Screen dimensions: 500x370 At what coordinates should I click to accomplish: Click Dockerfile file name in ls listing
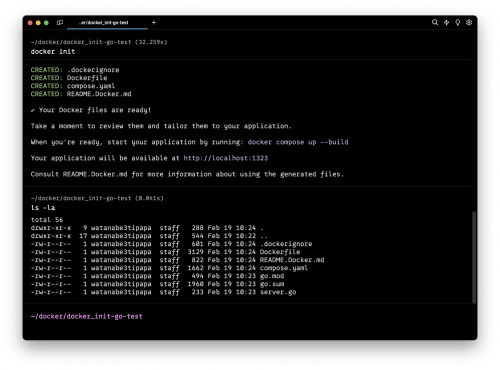(280, 252)
